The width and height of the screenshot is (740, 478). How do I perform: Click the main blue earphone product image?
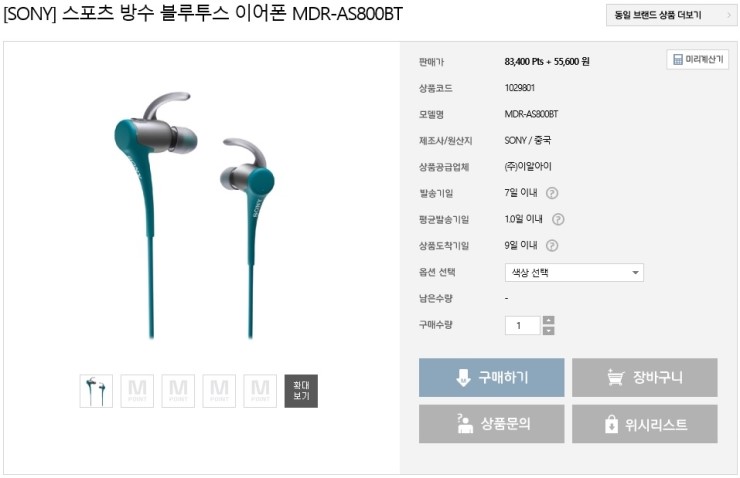click(x=195, y=215)
